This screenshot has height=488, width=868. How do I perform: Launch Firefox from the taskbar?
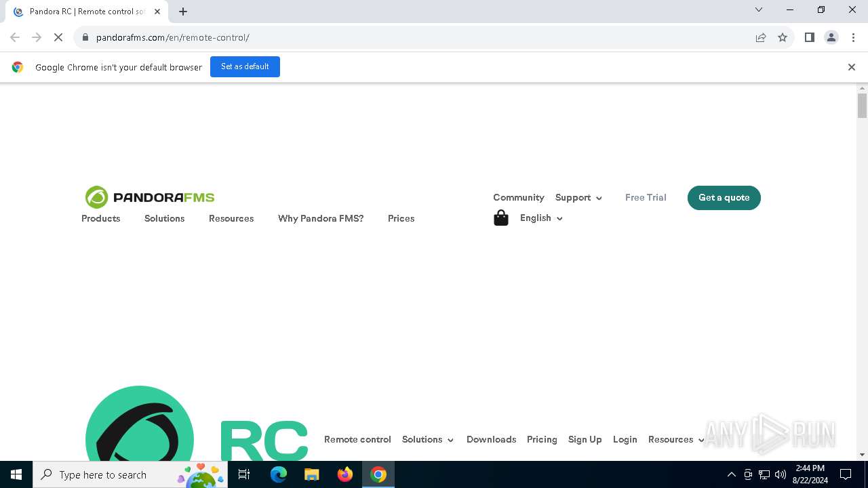pos(345,474)
